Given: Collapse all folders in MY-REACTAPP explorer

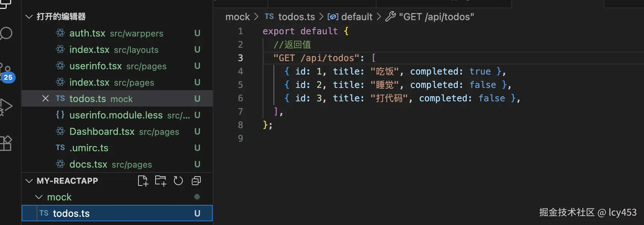Looking at the screenshot, I should coord(196,181).
